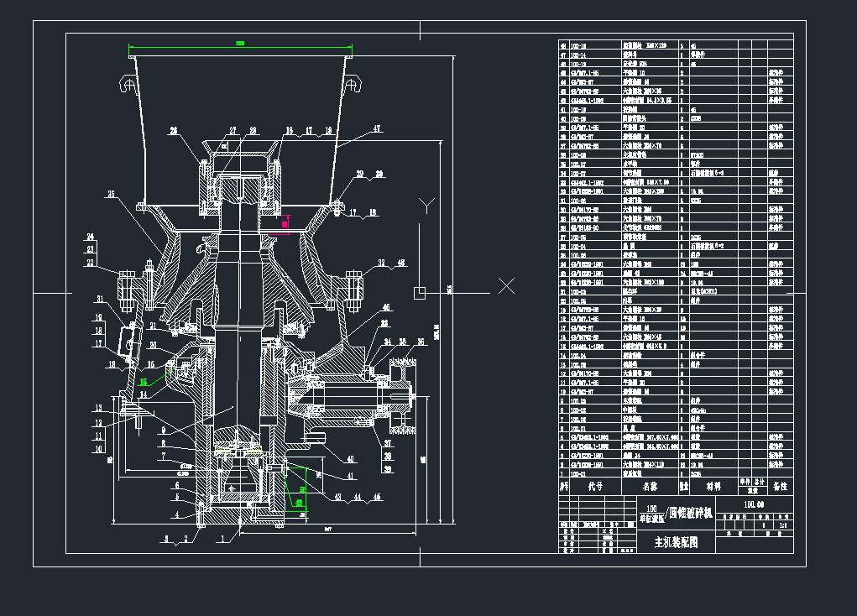The image size is (857, 616).
Task: Click the 代号 column header
Action: [595, 486]
